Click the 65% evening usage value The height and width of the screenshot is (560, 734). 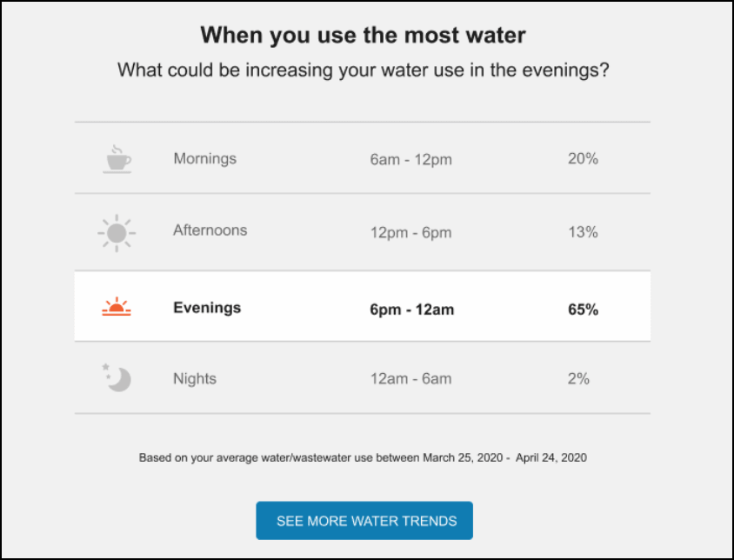[x=583, y=309]
